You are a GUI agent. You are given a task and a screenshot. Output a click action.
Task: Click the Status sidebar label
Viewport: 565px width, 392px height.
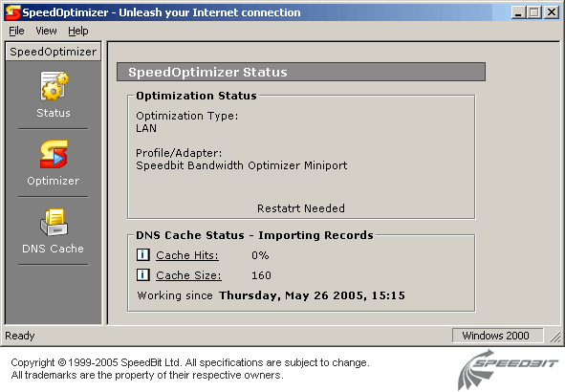54,113
